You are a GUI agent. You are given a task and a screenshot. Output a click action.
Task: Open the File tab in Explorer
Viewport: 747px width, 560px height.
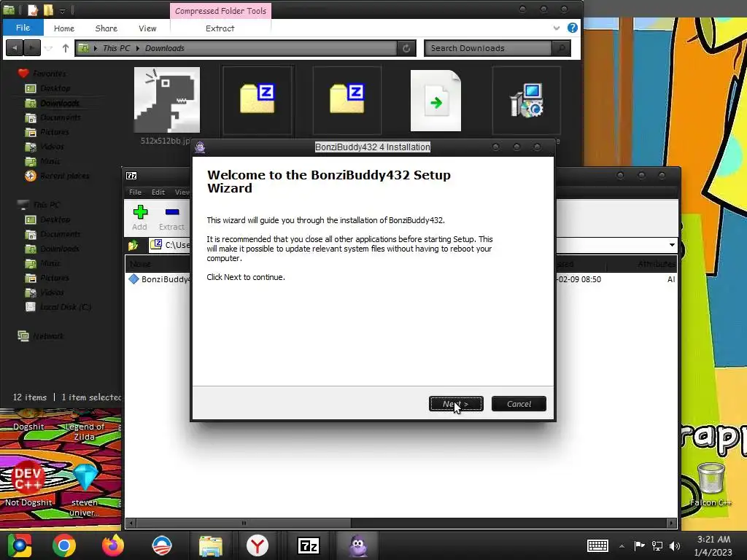click(x=23, y=28)
